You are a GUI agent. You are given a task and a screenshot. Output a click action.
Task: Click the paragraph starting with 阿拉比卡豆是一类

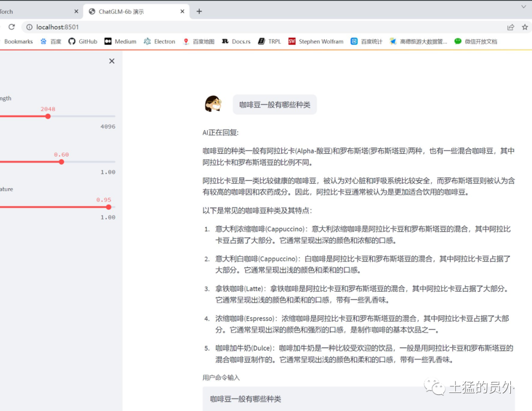(x=359, y=186)
